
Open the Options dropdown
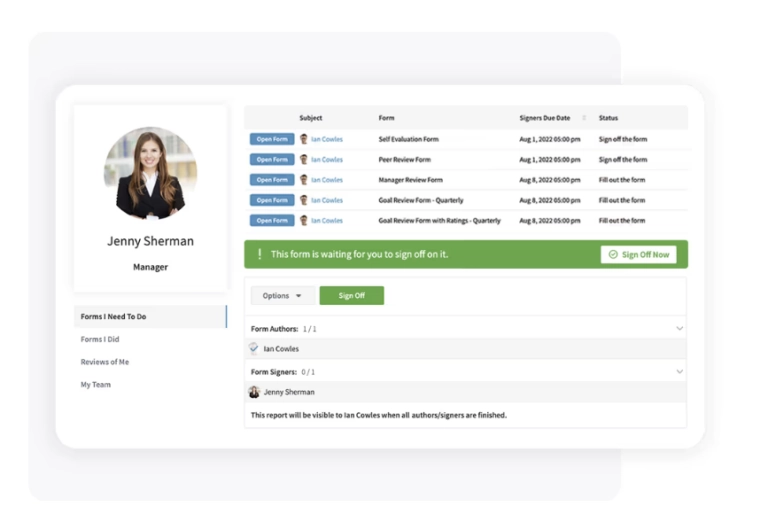tap(282, 296)
